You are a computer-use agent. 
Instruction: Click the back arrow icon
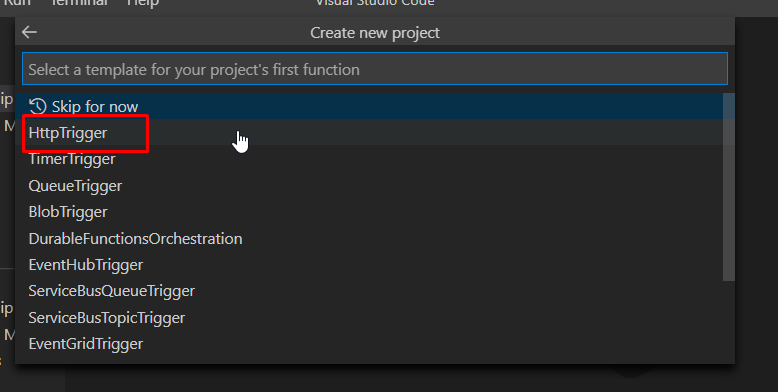pyautogui.click(x=29, y=32)
